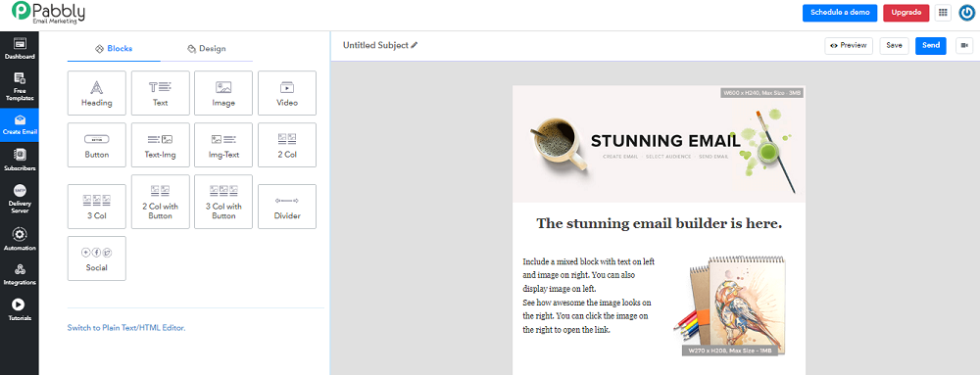Add 2 Col with Button block
This screenshot has height=375, width=980.
[161, 202]
